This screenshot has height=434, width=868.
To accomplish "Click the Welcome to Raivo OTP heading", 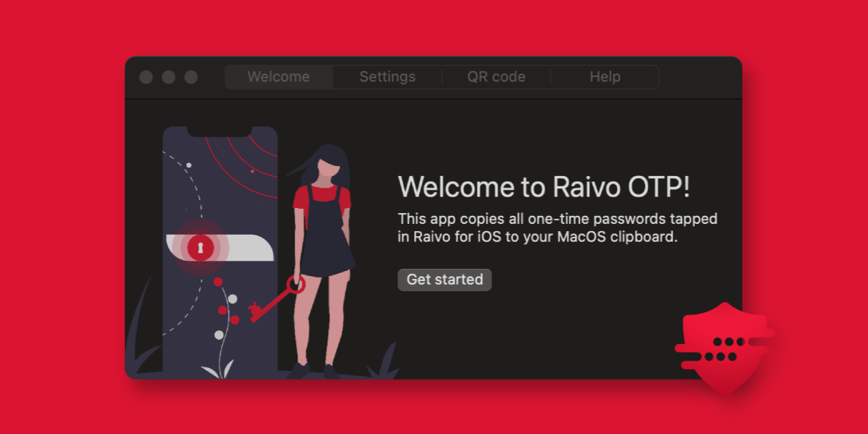I will (x=544, y=187).
